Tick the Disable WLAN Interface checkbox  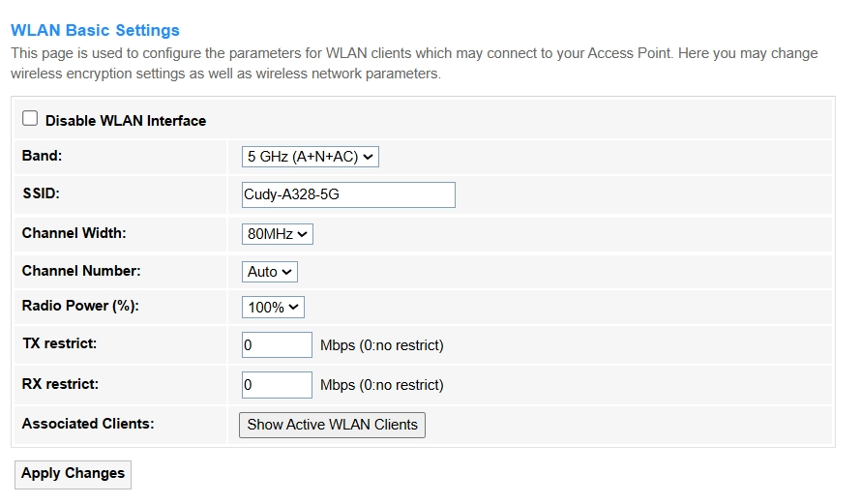click(x=30, y=119)
